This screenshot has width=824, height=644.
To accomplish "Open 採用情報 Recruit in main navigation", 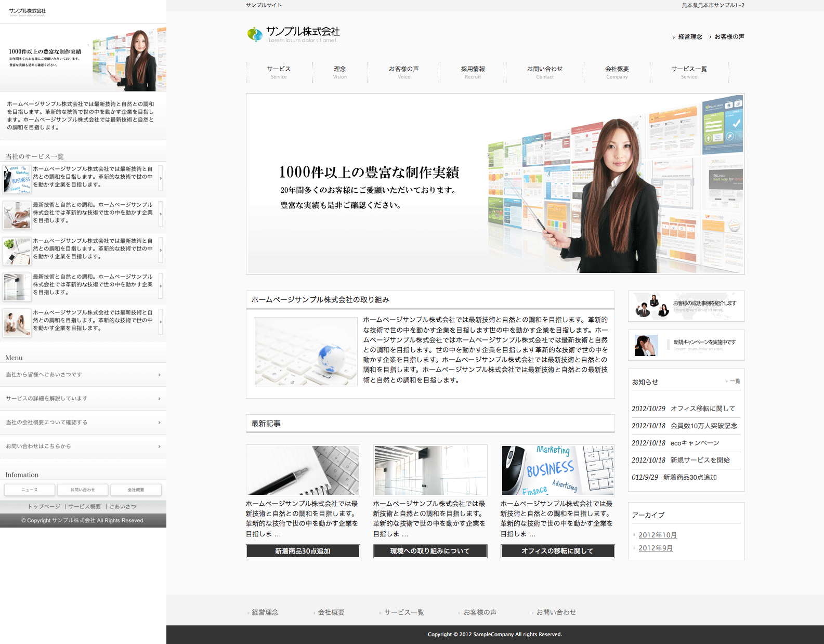I will (x=473, y=72).
